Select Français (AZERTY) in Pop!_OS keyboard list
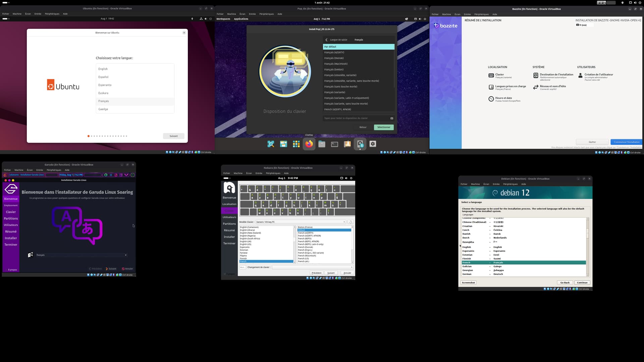The width and height of the screenshot is (644, 362). pos(334,53)
